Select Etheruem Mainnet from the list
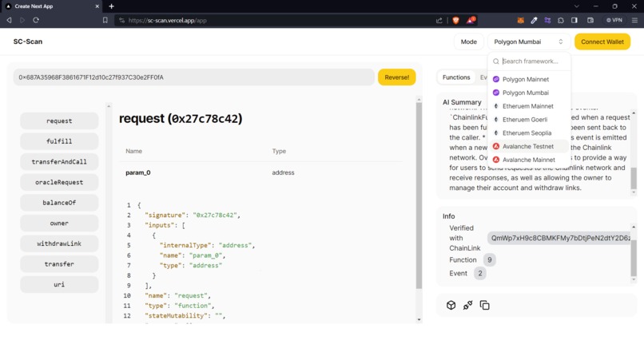Image resolution: width=644 pixels, height=340 pixels. pos(529,106)
